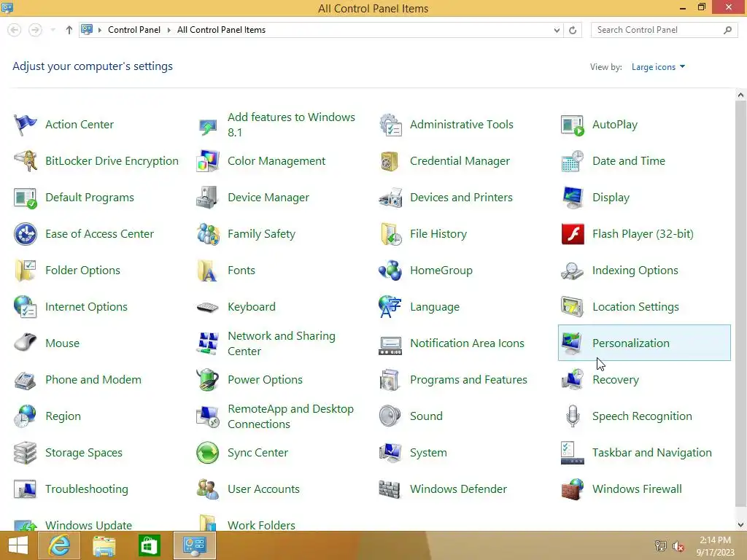747x560 pixels.
Task: Click the Power Options battery icon
Action: [208, 380]
